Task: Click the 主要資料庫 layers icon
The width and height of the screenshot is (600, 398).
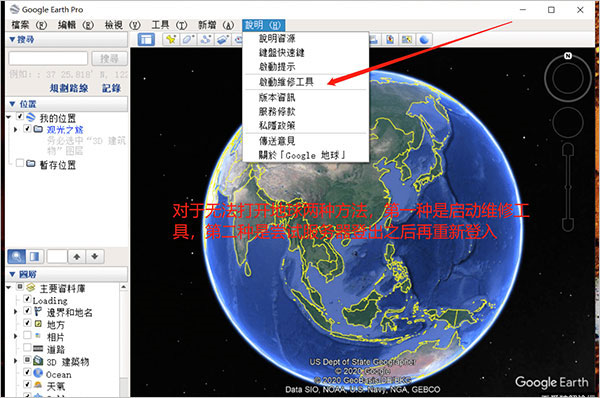Action: 31,287
